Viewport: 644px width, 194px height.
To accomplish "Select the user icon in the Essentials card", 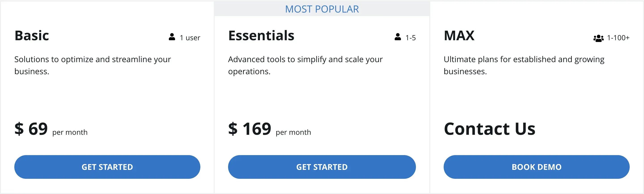I will tap(398, 38).
